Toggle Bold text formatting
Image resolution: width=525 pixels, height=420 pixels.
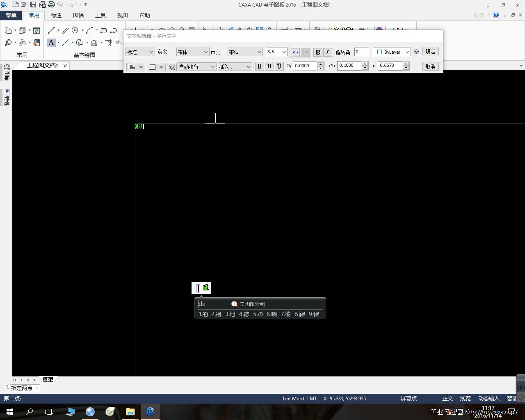point(317,52)
